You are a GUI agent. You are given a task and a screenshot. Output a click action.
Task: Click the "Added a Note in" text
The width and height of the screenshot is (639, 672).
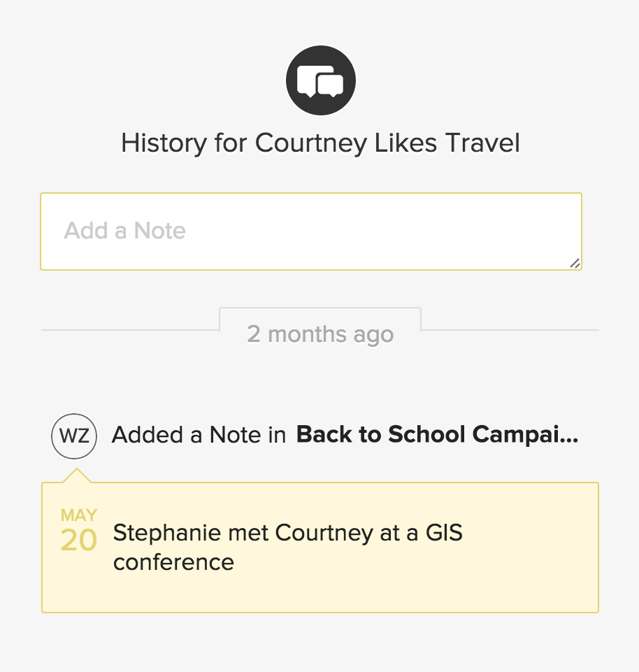199,435
